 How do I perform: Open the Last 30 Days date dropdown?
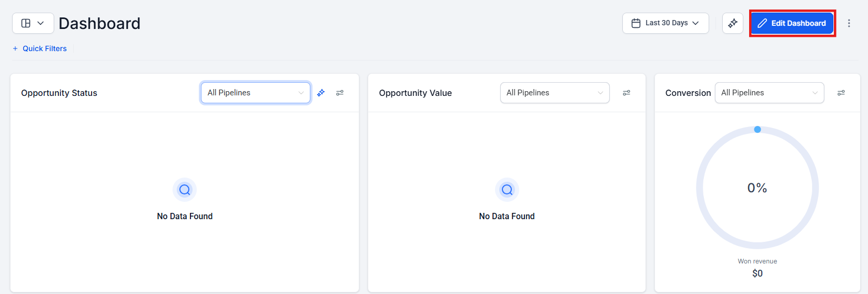pyautogui.click(x=666, y=23)
